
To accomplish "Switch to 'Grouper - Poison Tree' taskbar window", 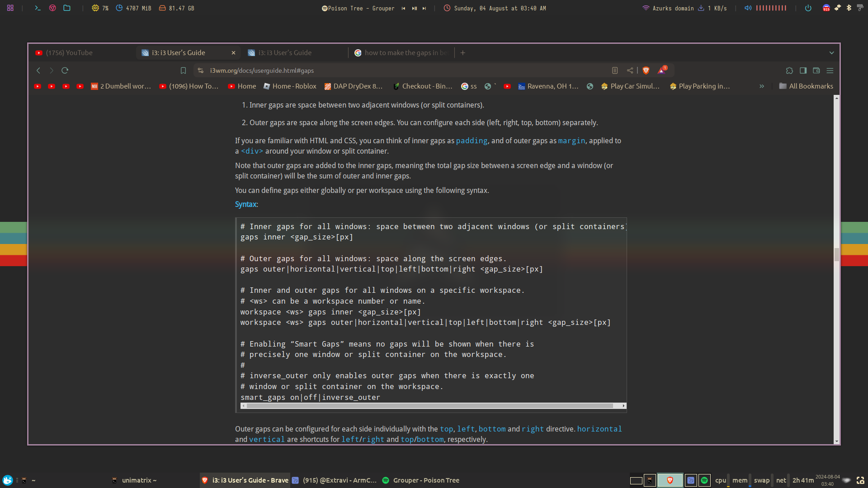I will (x=421, y=480).
